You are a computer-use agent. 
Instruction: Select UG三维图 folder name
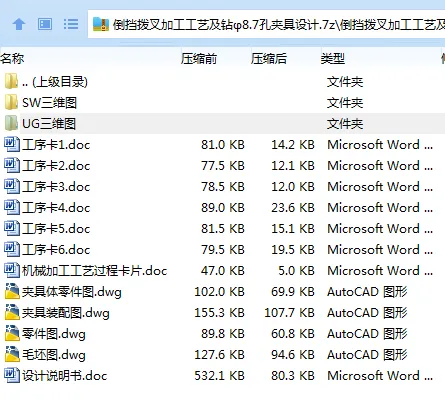point(49,124)
